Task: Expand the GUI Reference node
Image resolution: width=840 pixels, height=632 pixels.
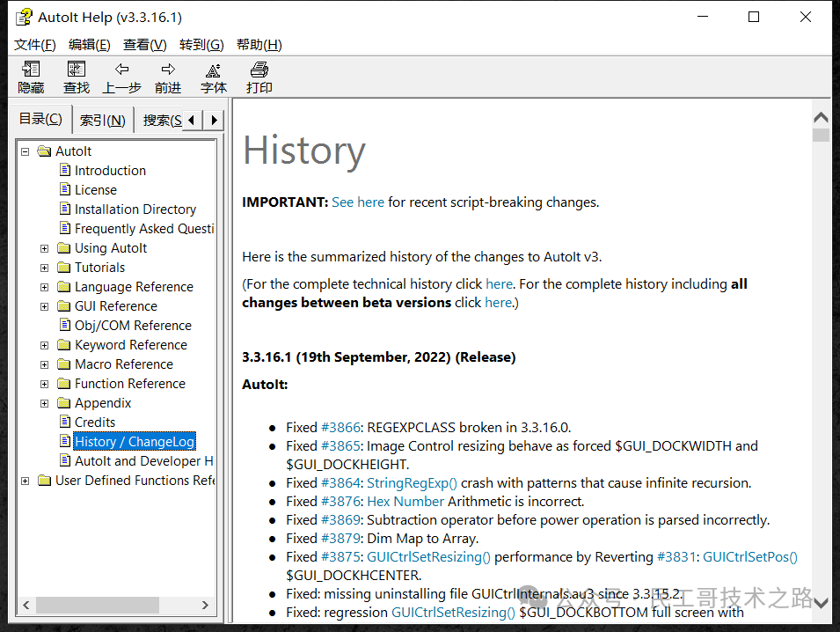Action: [45, 306]
